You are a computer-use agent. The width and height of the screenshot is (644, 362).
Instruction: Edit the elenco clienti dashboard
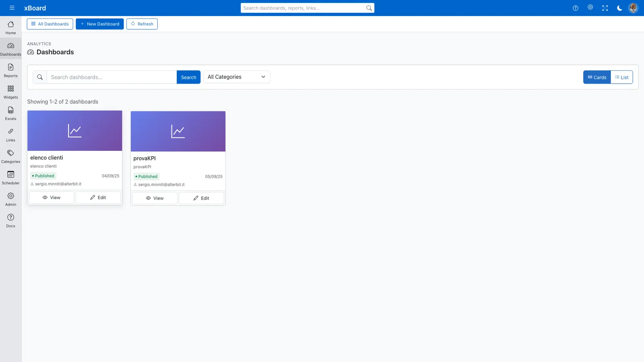click(98, 197)
